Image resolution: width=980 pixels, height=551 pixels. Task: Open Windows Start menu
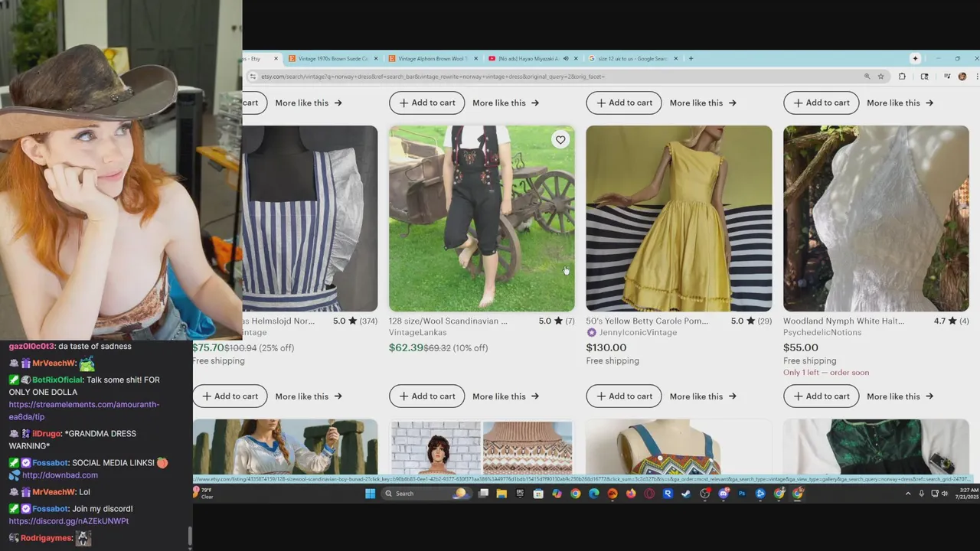pyautogui.click(x=371, y=494)
